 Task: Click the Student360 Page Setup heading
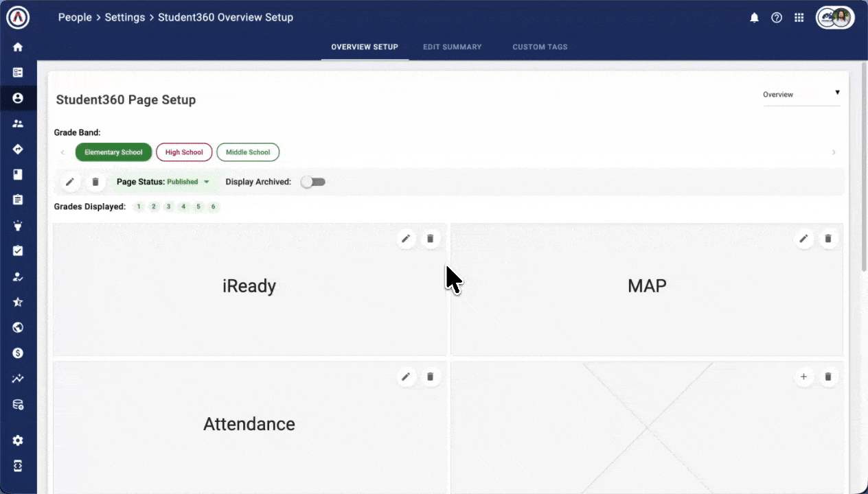[x=126, y=99]
